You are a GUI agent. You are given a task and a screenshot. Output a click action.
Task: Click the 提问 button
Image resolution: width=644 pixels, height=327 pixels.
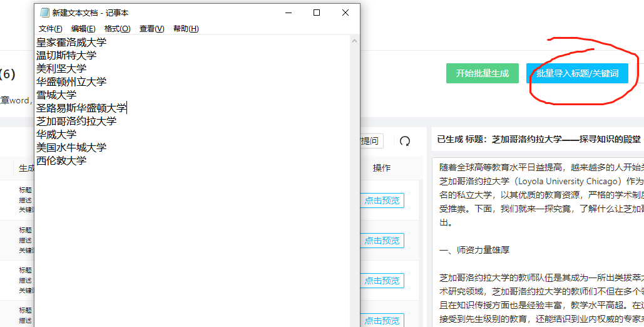tap(371, 141)
